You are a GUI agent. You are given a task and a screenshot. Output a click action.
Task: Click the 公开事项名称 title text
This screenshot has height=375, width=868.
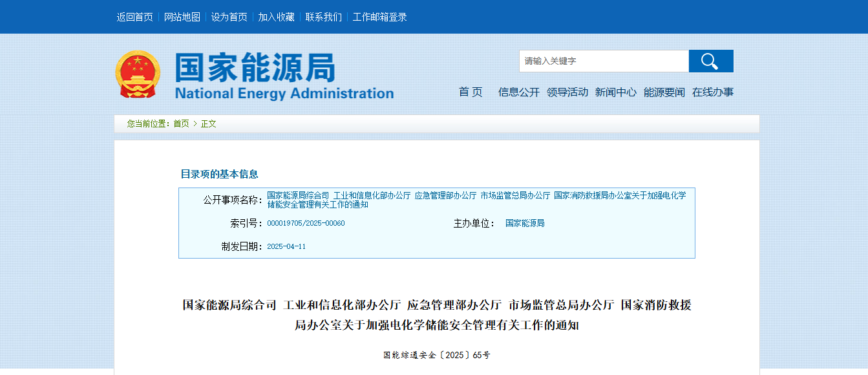(x=476, y=200)
